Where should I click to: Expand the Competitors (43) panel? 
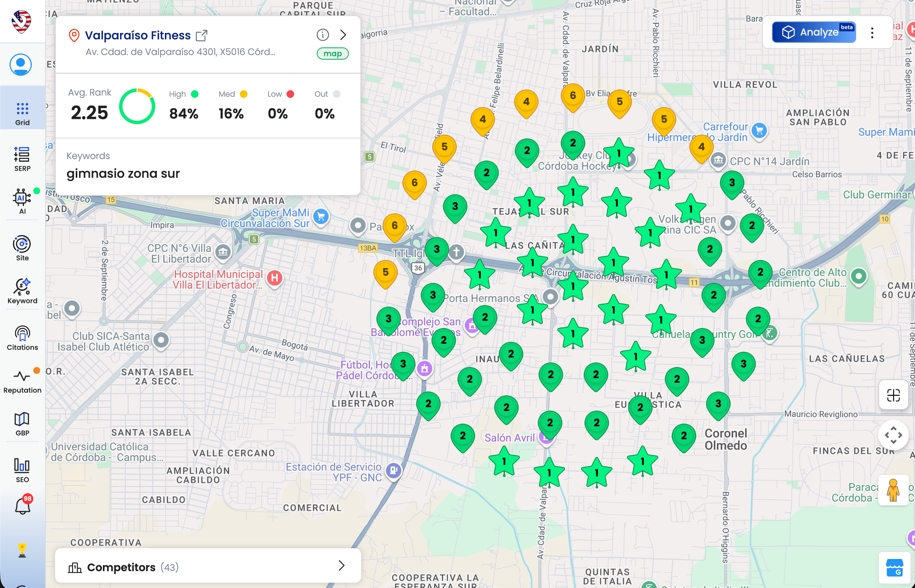pyautogui.click(x=208, y=566)
